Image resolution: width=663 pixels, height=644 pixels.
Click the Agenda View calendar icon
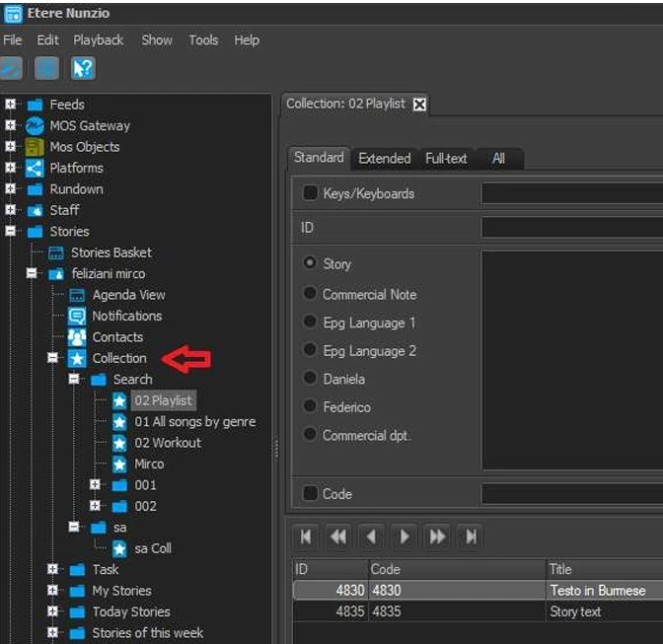pyautogui.click(x=77, y=295)
